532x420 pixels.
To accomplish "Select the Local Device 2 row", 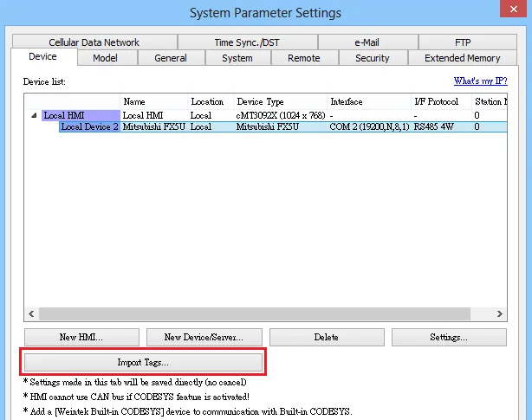I will 283,126.
